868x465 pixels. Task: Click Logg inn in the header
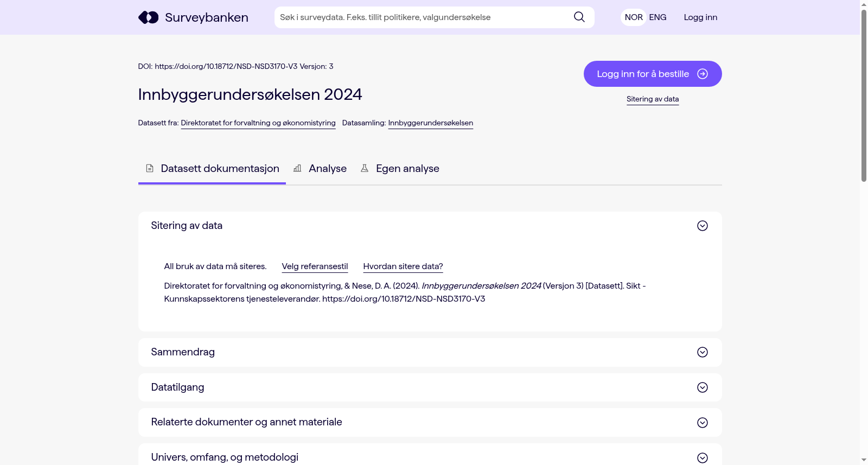coord(700,17)
